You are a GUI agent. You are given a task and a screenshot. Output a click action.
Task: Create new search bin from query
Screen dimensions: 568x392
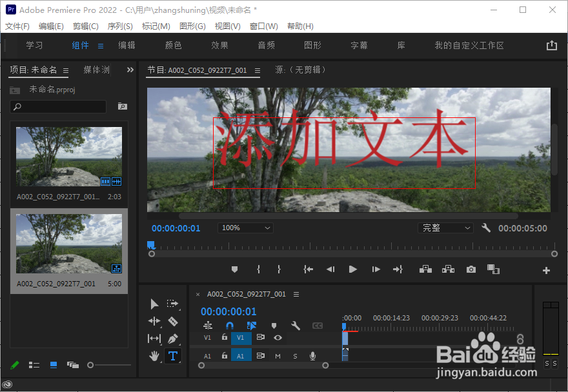click(x=123, y=106)
